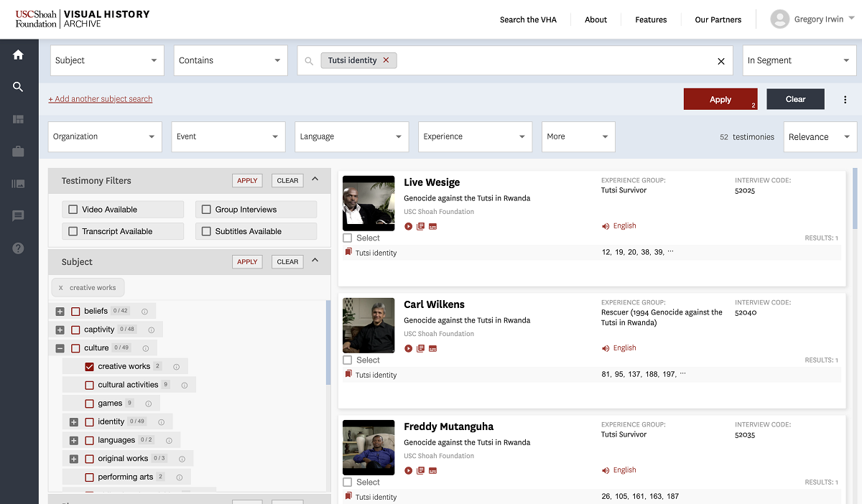Click transcript icon for Freddy Mutanguha

420,471
